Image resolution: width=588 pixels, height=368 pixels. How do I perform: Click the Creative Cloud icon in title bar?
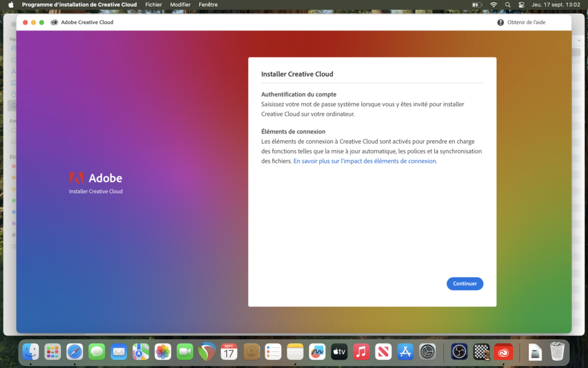coord(54,22)
